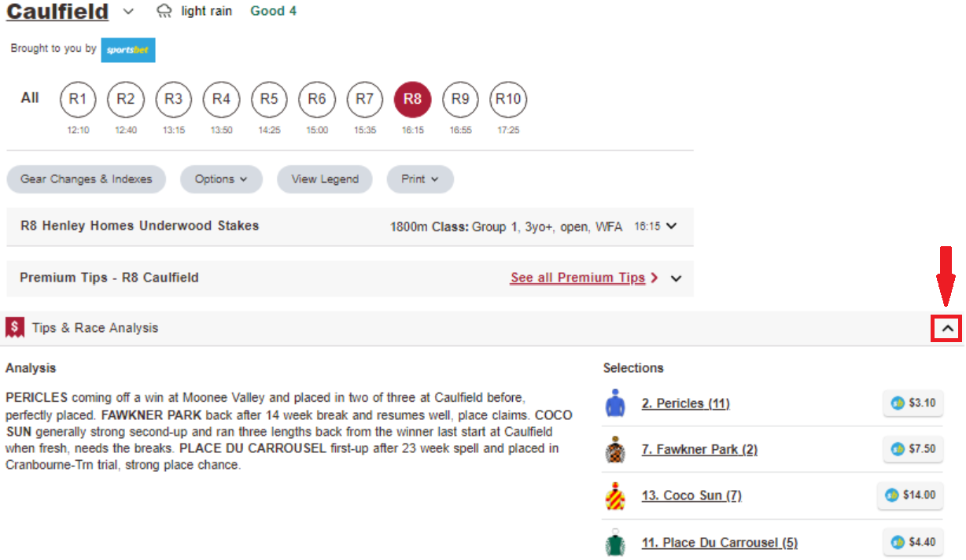Click the red Tips & Race Analysis icon

[15, 327]
